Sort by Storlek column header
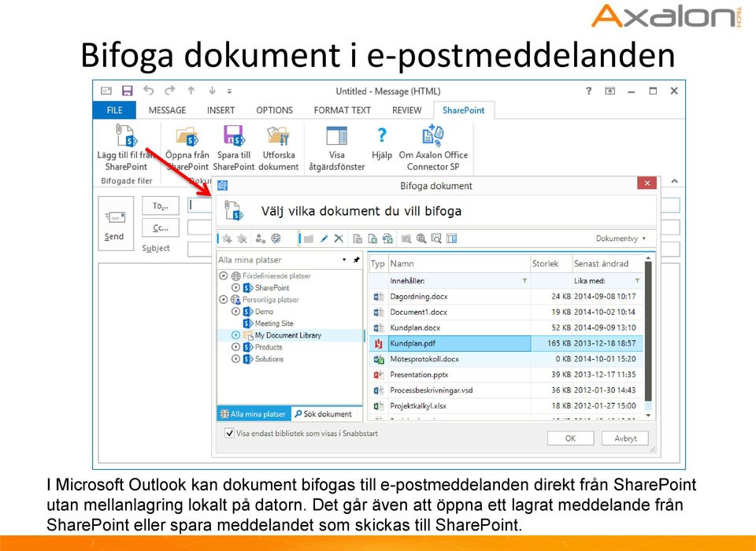The width and height of the screenshot is (756, 551). (551, 264)
